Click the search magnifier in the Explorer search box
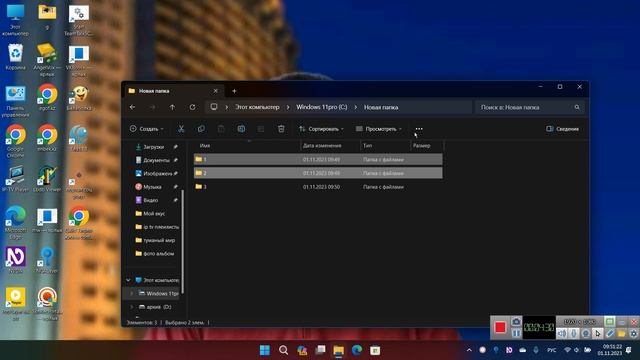 (x=577, y=107)
